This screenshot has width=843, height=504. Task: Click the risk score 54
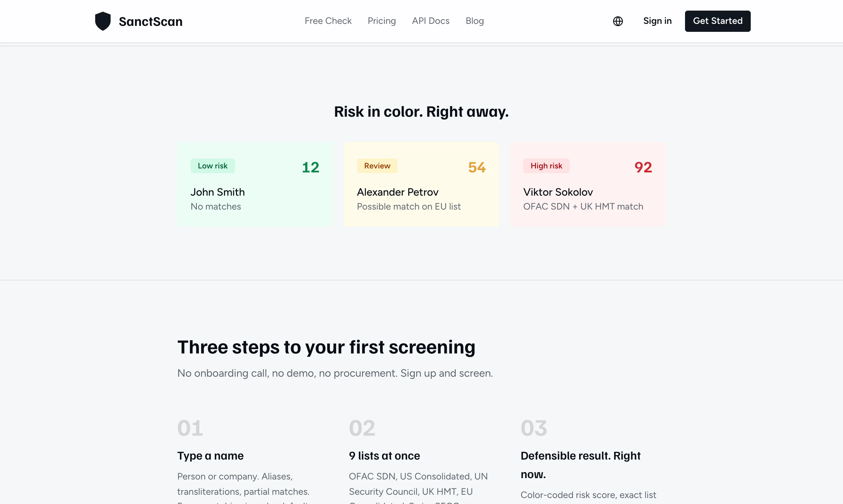point(477,167)
